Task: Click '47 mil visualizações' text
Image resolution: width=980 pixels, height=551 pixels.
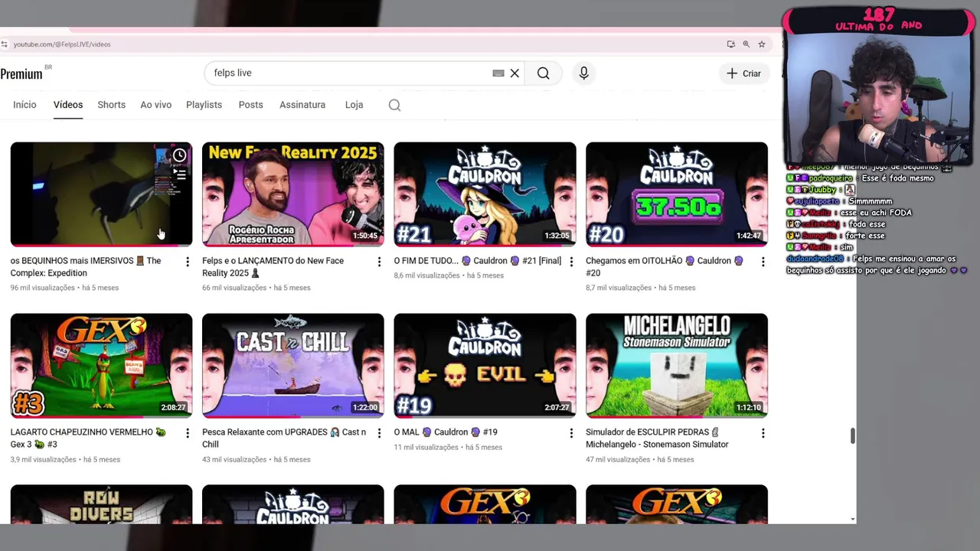Action: [x=618, y=459]
